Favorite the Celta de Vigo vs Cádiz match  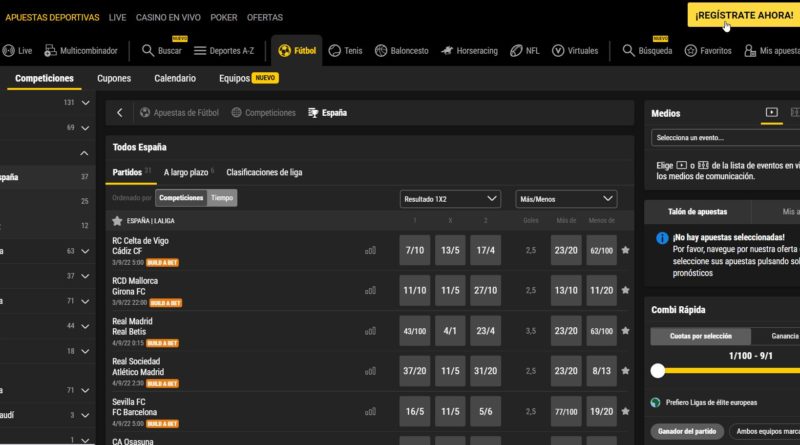pos(626,250)
